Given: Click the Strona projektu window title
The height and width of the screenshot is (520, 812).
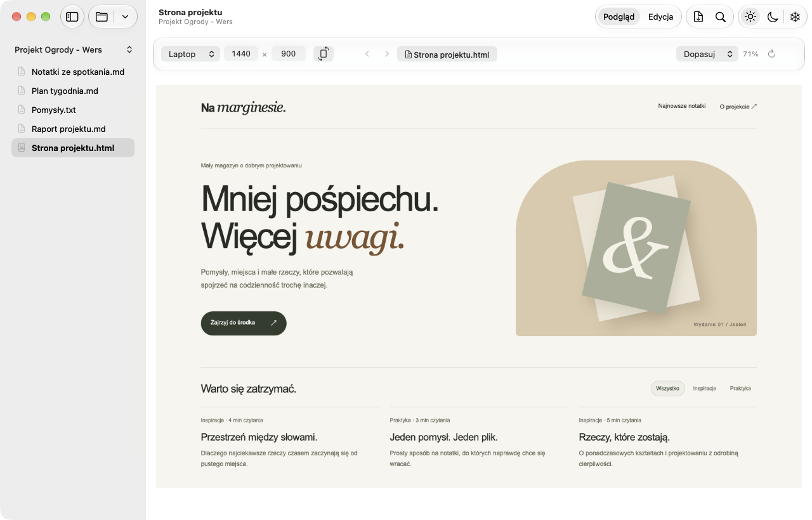Looking at the screenshot, I should pos(190,12).
